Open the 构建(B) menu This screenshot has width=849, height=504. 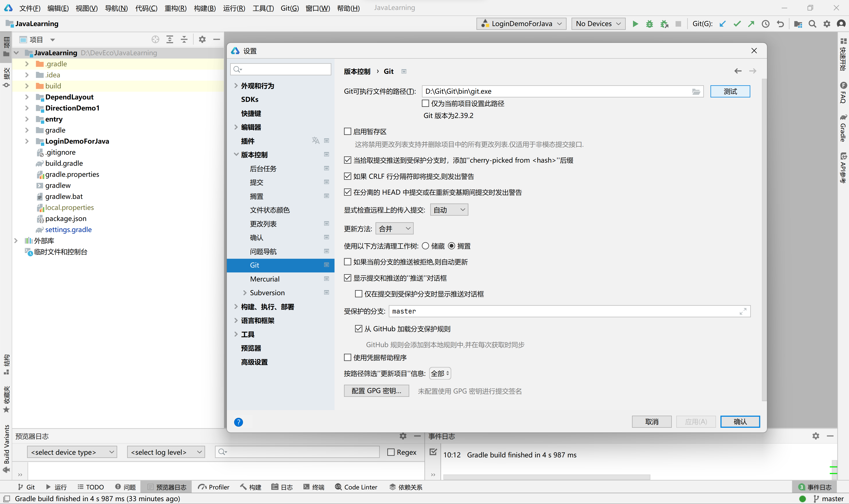205,8
